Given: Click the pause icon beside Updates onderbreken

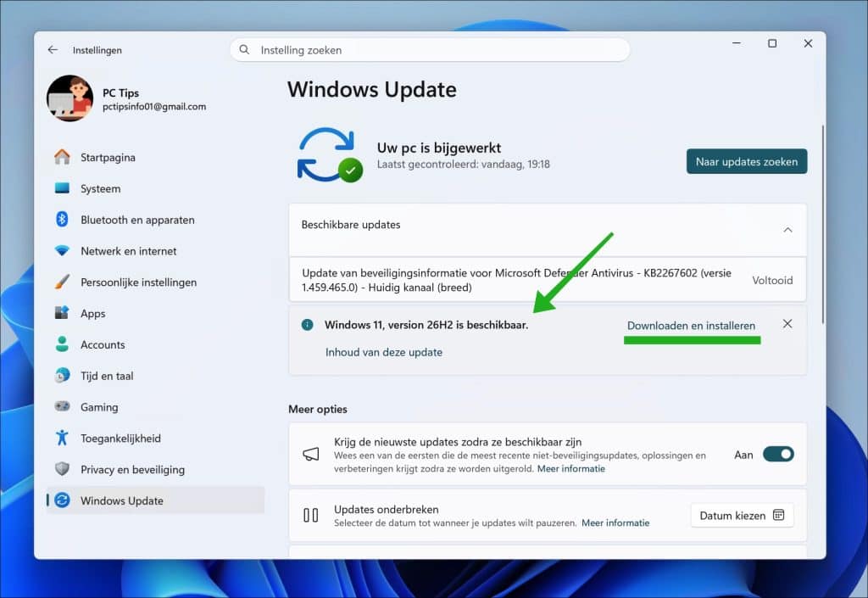Looking at the screenshot, I should [310, 516].
